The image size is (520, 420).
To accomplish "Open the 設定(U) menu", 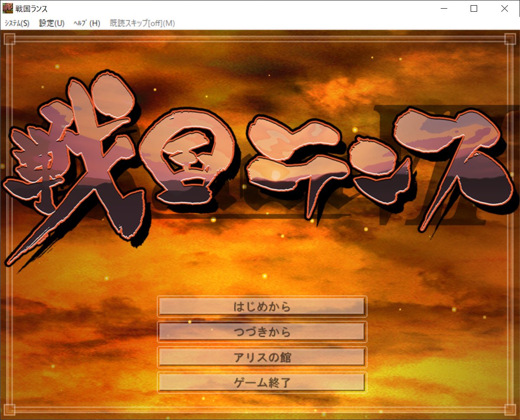I will [x=52, y=23].
